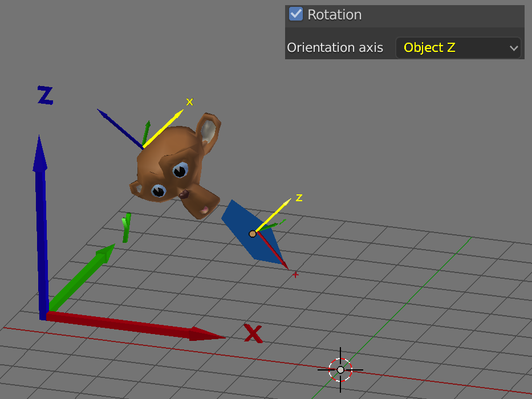Open the Object Z orientation dropdown
Screen dimensions: 532x399
point(458,48)
